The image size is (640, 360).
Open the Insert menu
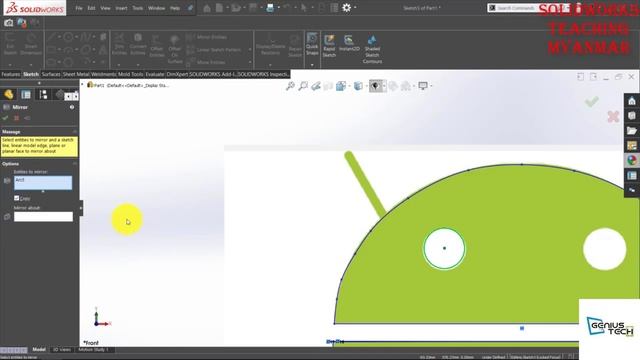click(121, 8)
